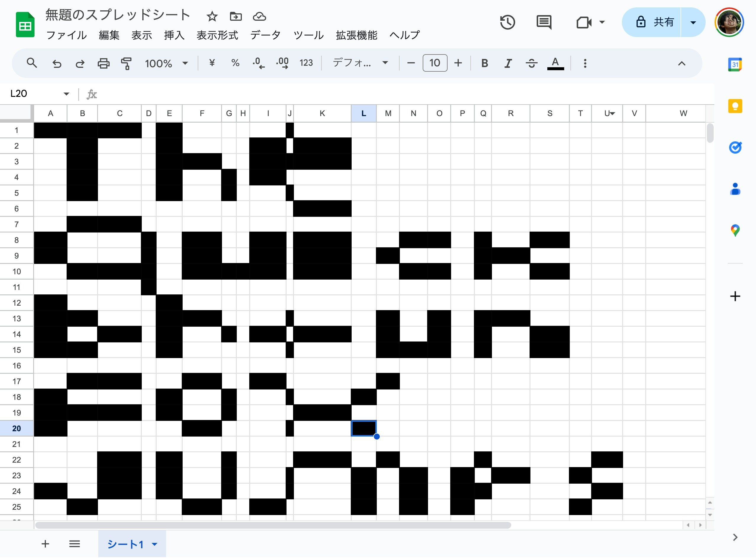Click the paint format roller icon

coord(126,63)
